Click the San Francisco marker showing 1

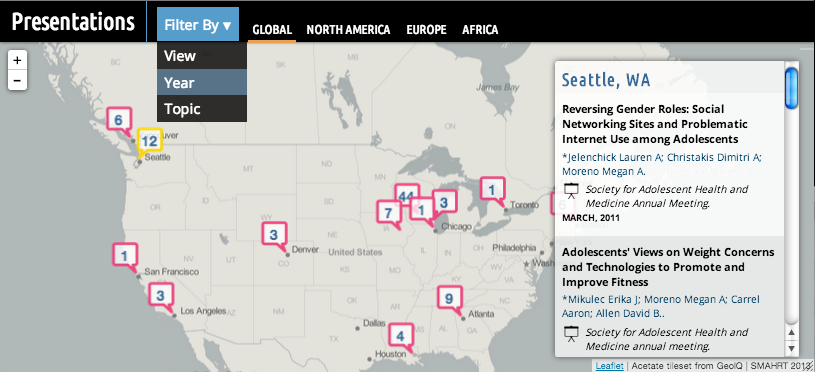click(x=125, y=256)
